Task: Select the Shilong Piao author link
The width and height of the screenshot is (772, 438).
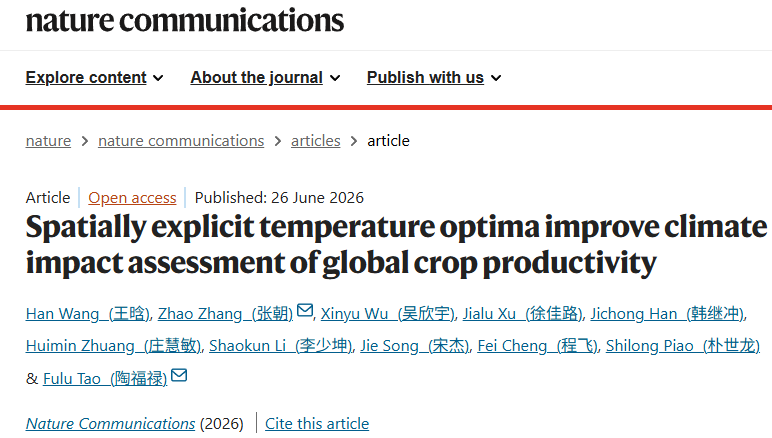Action: click(683, 346)
